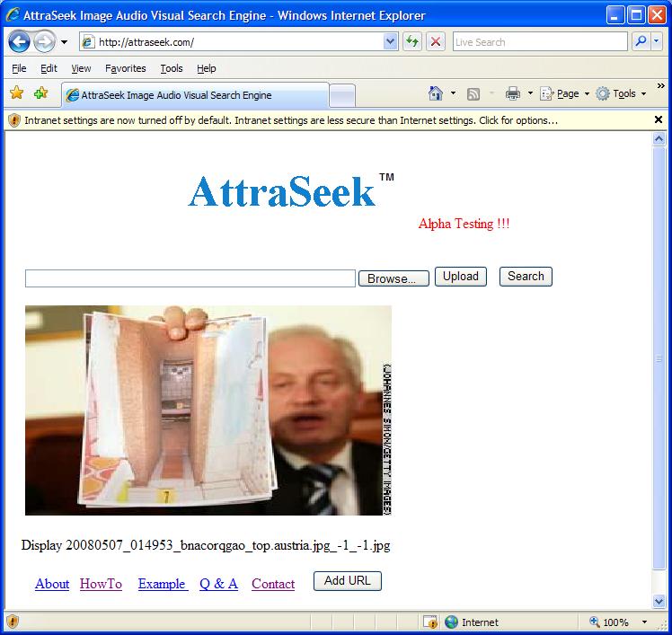Open the Tools menu in menu bar

tap(172, 68)
